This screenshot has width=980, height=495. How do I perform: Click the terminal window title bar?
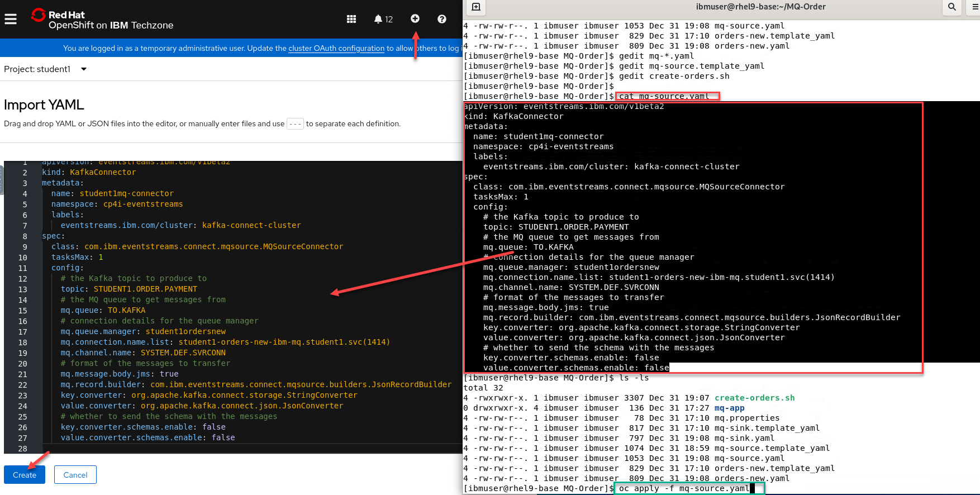[x=760, y=7]
